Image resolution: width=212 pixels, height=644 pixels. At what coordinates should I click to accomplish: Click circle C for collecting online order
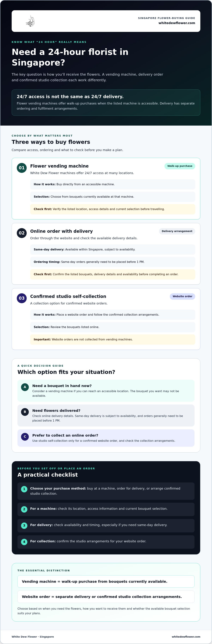[25, 436]
